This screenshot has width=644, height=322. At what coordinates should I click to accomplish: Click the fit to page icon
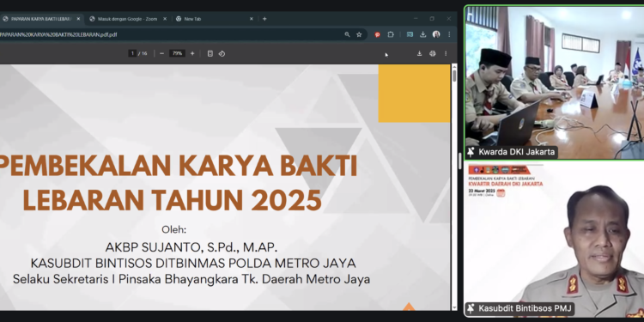click(210, 53)
